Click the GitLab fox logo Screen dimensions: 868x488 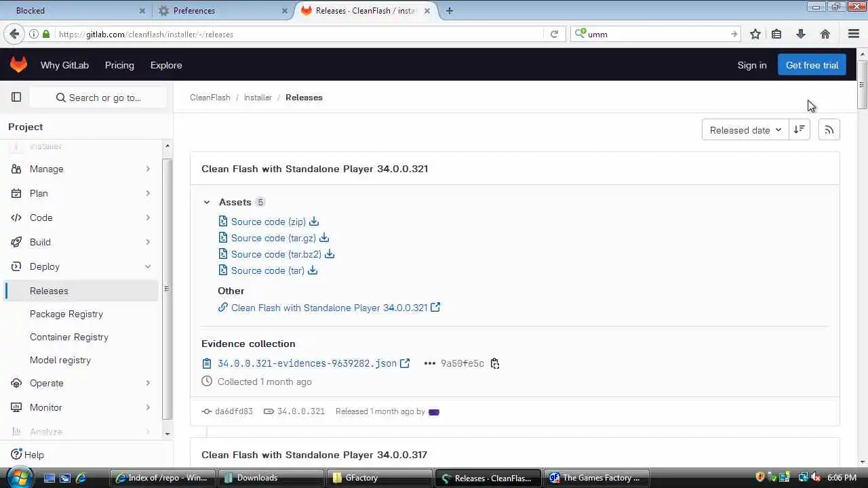(x=18, y=65)
